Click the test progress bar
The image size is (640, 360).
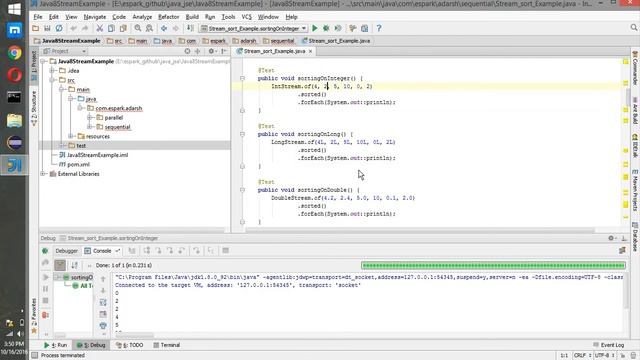(x=493, y=265)
